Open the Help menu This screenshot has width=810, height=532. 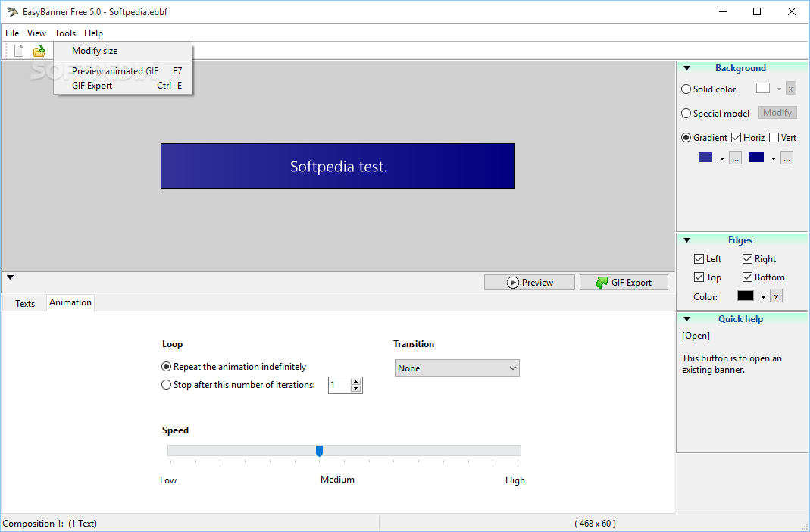point(93,33)
